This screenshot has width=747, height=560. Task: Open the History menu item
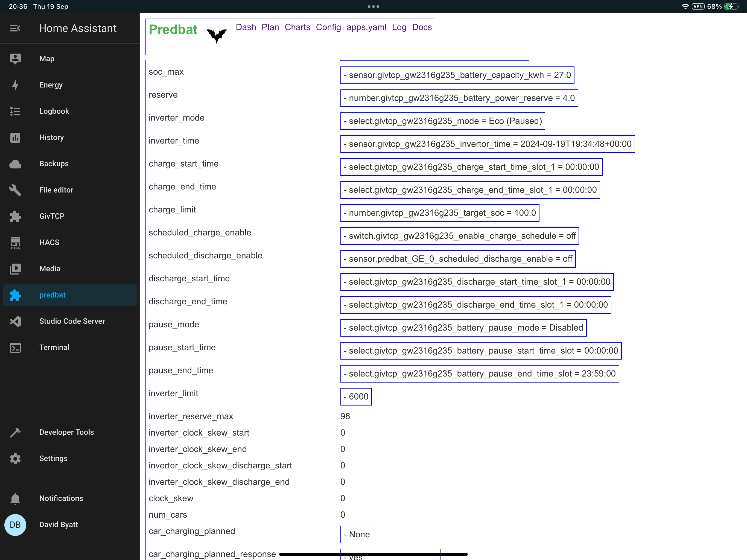70,138
